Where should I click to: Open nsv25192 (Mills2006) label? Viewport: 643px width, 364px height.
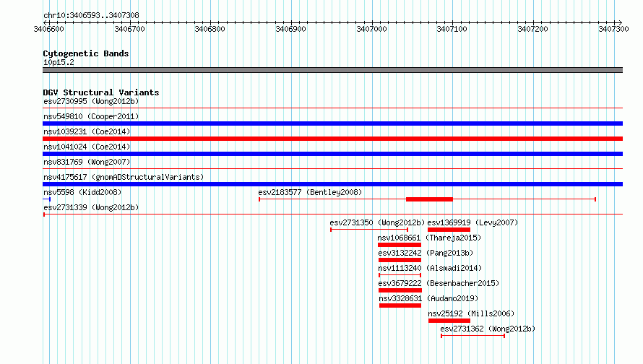(471, 313)
